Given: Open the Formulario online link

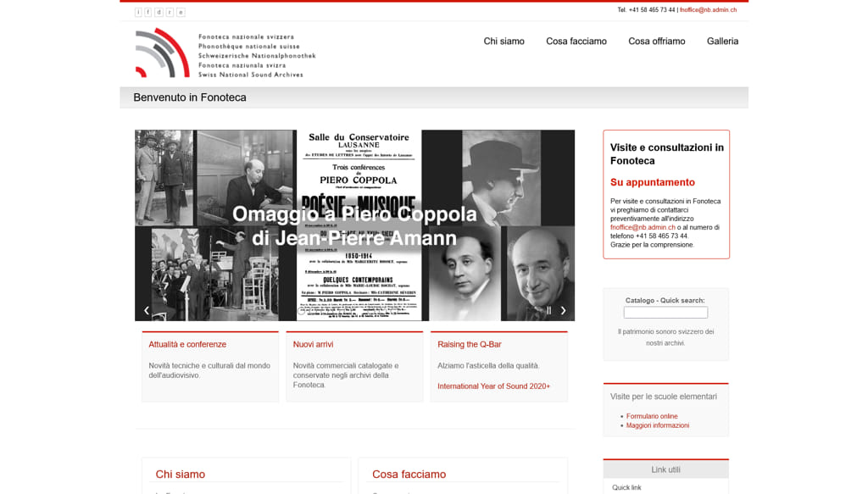Looking at the screenshot, I should (x=652, y=416).
